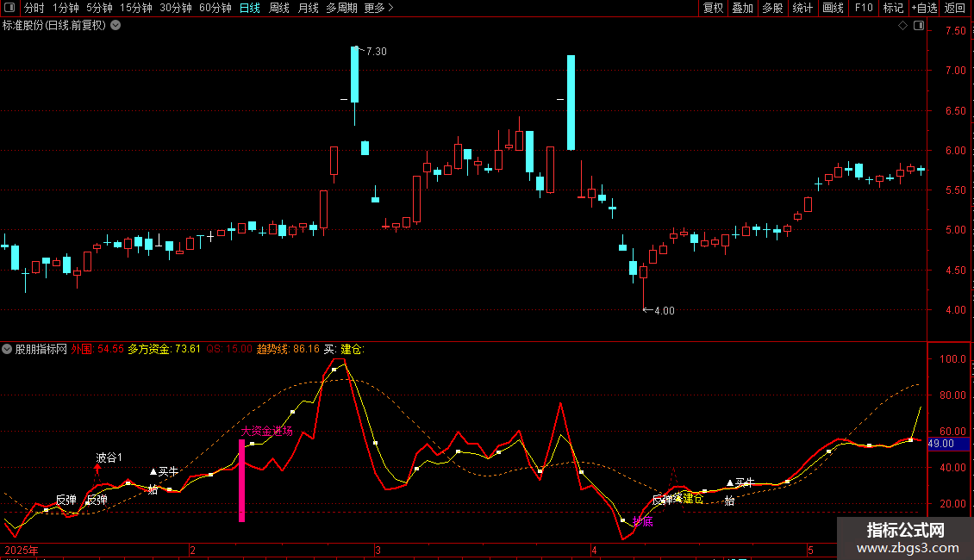
Task: Click the 4.00 low price label
Action: tap(664, 310)
